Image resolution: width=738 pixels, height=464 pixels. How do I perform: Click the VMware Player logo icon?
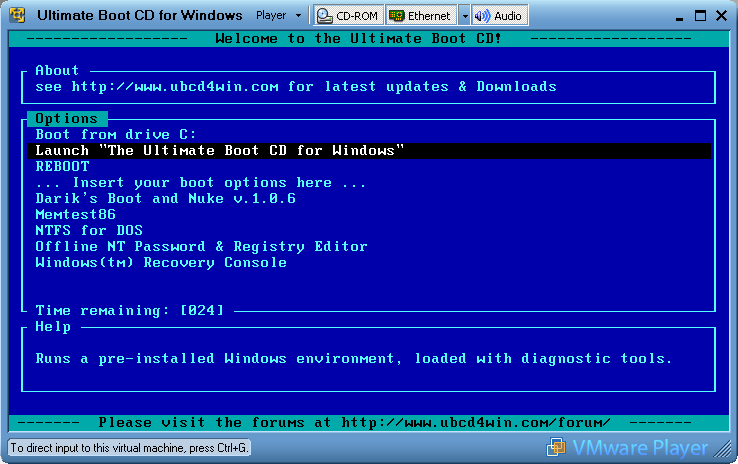556,447
